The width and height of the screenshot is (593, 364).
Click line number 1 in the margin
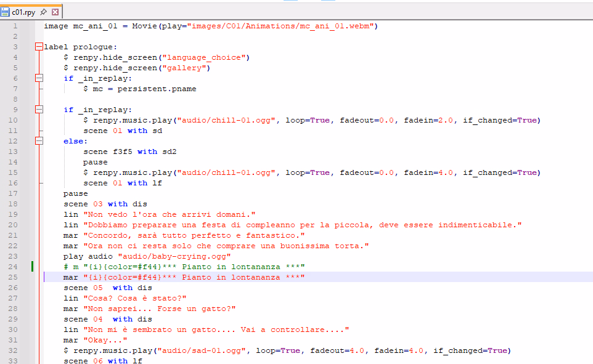(15, 26)
